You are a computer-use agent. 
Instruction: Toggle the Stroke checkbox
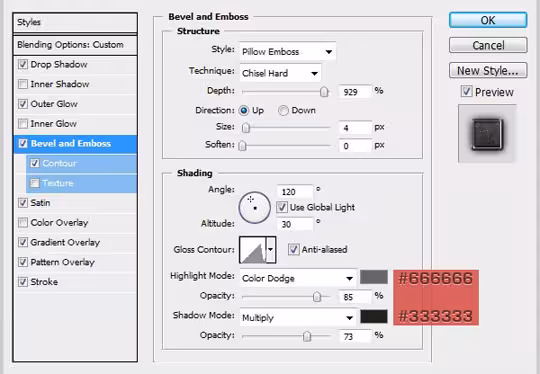pos(23,282)
